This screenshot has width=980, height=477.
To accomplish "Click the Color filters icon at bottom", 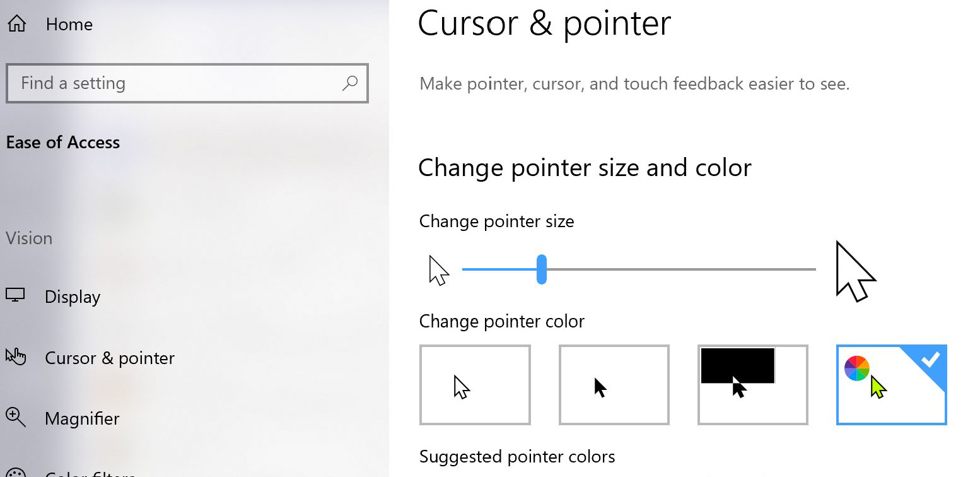I will click(16, 473).
